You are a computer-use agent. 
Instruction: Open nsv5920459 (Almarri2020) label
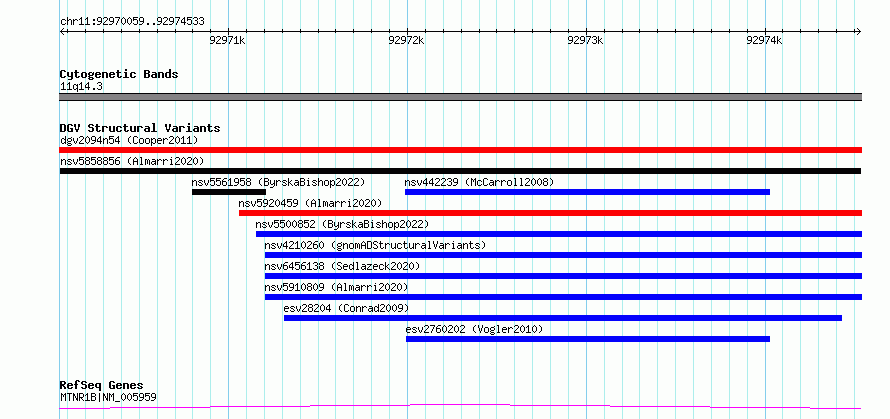point(310,203)
